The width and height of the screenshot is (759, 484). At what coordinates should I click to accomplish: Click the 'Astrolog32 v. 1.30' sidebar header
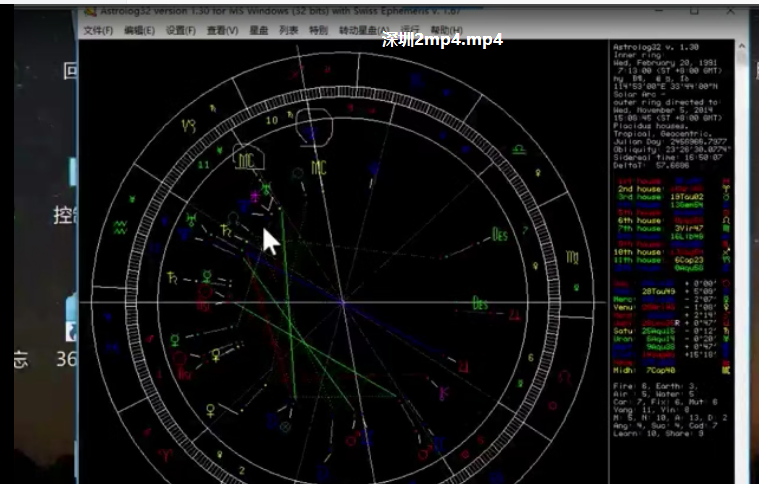(656, 47)
